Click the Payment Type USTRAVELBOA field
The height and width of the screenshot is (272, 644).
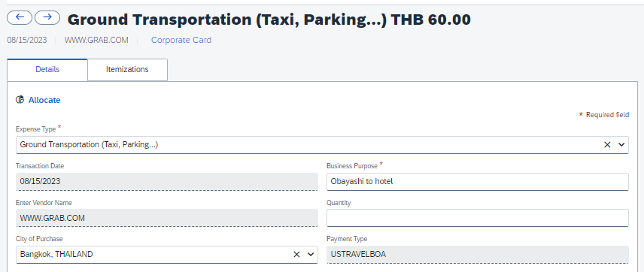tap(477, 255)
